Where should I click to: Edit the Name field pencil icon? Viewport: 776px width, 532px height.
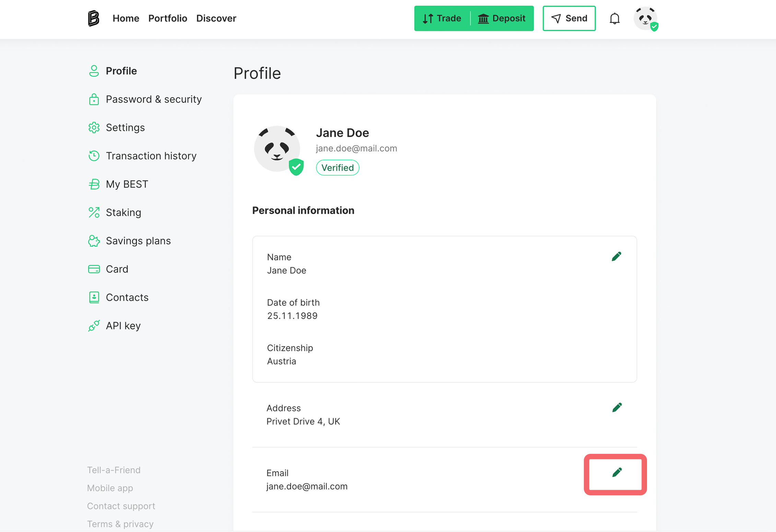(x=616, y=257)
